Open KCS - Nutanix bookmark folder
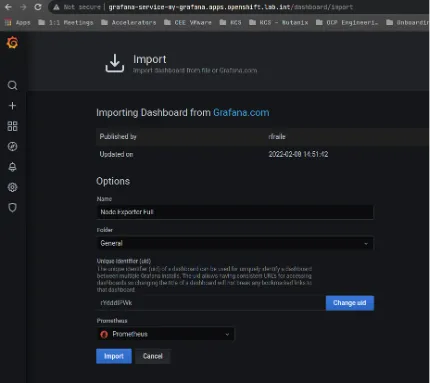Image resolution: width=430 pixels, height=384 pixels. click(x=279, y=22)
